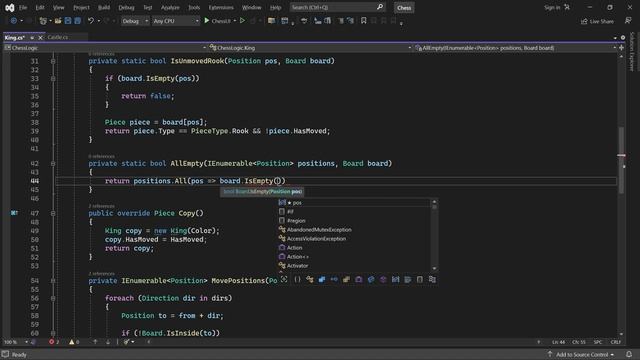Viewport: 640px width, 360px height.
Task: Click the Bookmark toolbar icon
Action: 363,21
